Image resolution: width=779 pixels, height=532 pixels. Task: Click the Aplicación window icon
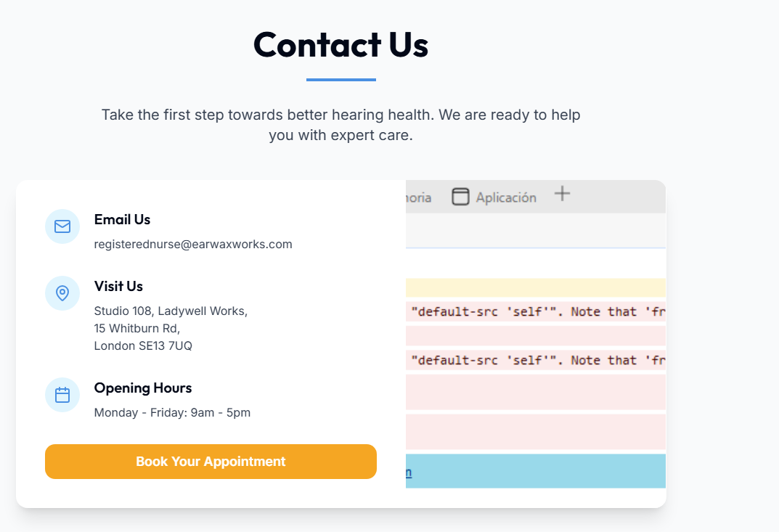460,197
